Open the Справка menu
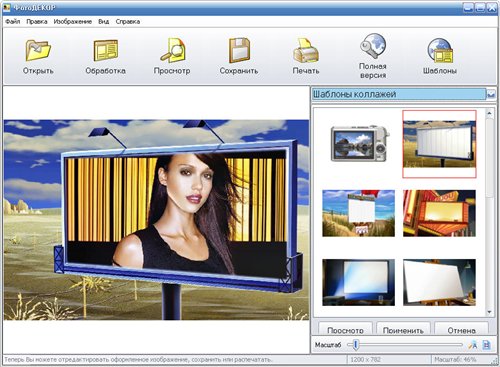This screenshot has width=500, height=367. (128, 21)
